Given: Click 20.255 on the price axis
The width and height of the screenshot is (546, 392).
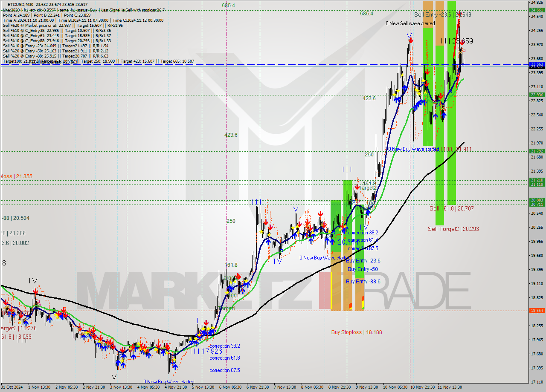Looking at the screenshot, I should [537, 227].
